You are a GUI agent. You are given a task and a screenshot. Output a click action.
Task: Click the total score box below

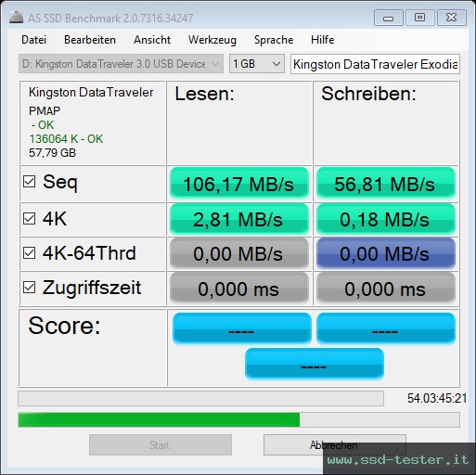(x=315, y=364)
